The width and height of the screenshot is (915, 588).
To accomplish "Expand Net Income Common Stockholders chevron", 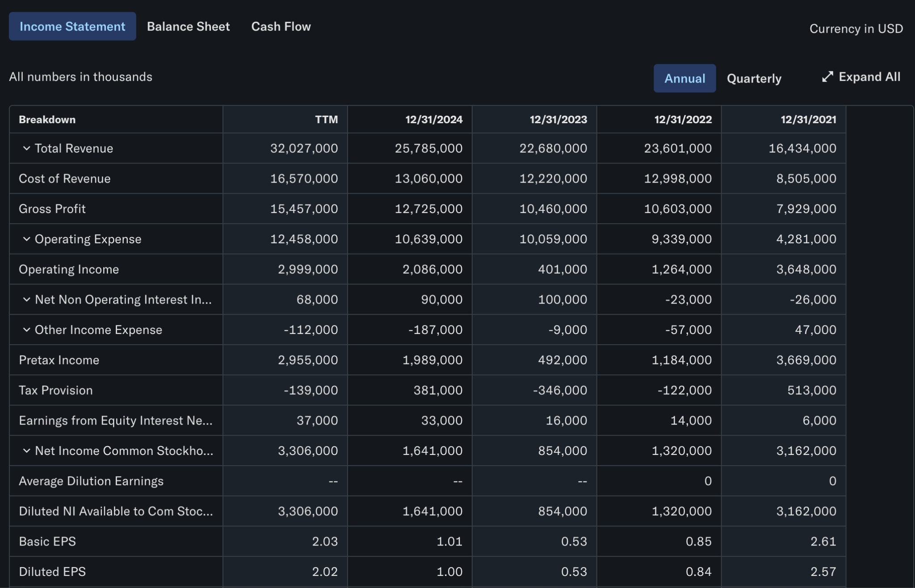I will pos(26,451).
